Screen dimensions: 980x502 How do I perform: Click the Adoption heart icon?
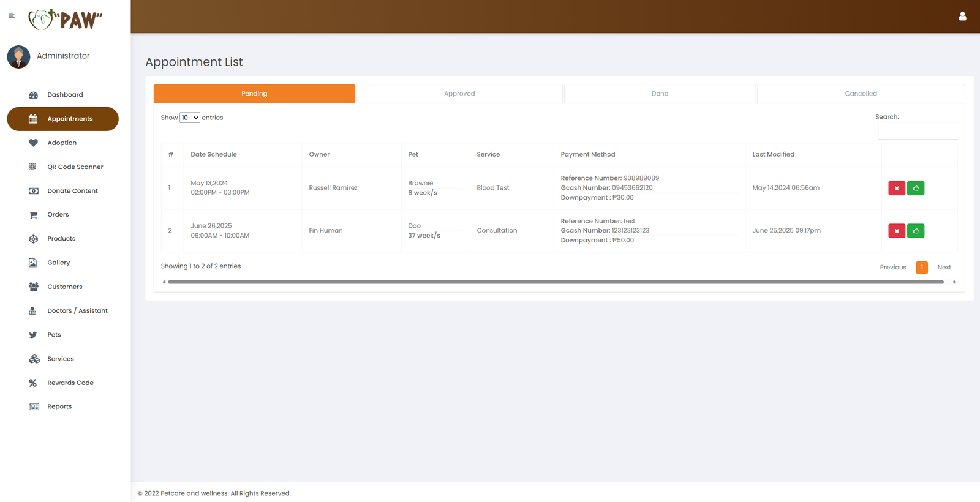(33, 143)
